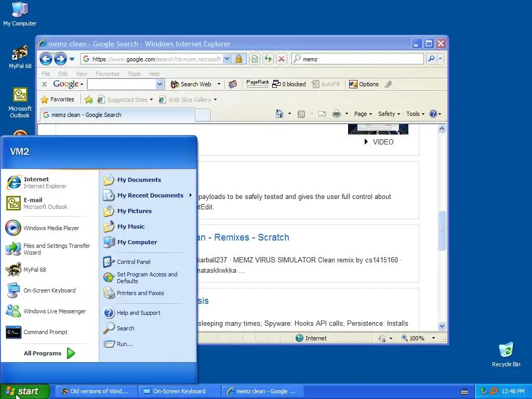Click the Google Toolbar news/eraser icon
The image size is (532, 399).
click(232, 84)
